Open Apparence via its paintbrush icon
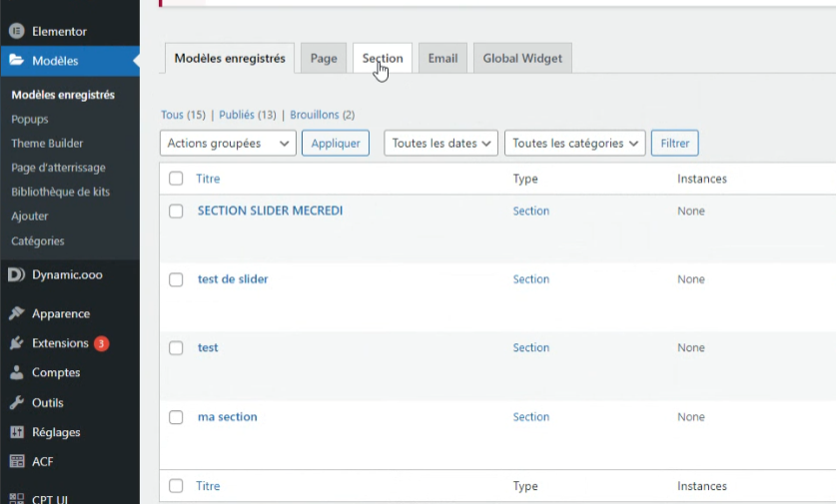 [16, 313]
